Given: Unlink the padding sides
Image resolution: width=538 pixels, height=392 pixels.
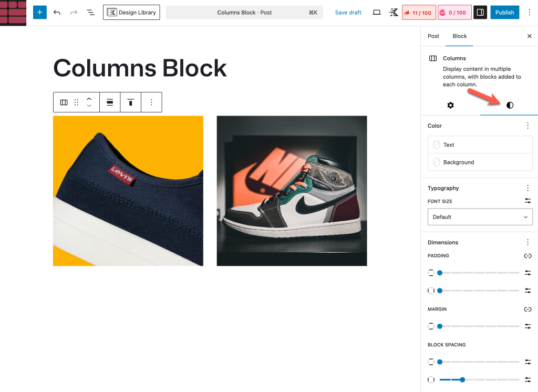Looking at the screenshot, I should (x=527, y=256).
